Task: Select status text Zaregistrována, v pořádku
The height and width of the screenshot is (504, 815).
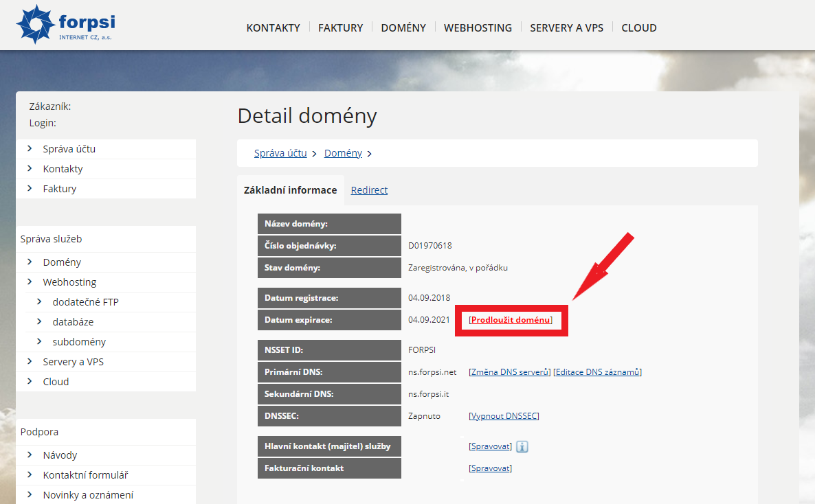Action: [458, 268]
